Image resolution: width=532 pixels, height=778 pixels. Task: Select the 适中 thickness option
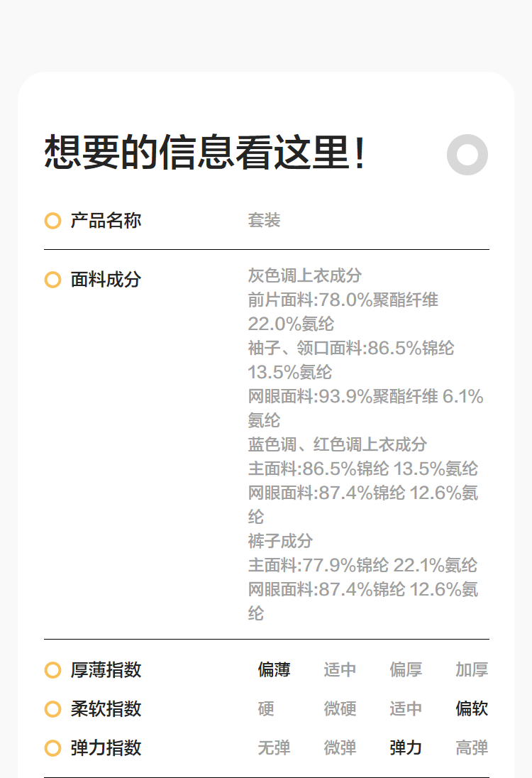click(340, 670)
